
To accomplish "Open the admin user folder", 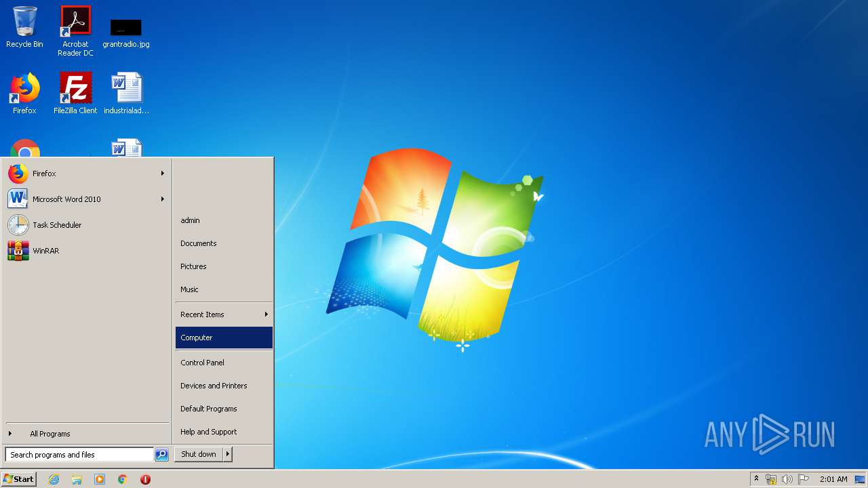I will 224,220.
